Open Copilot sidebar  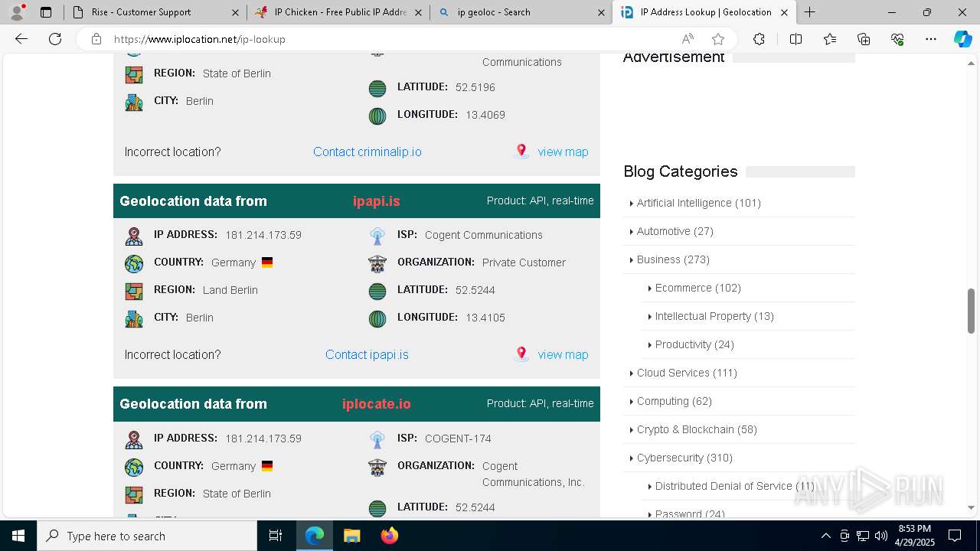pyautogui.click(x=962, y=39)
